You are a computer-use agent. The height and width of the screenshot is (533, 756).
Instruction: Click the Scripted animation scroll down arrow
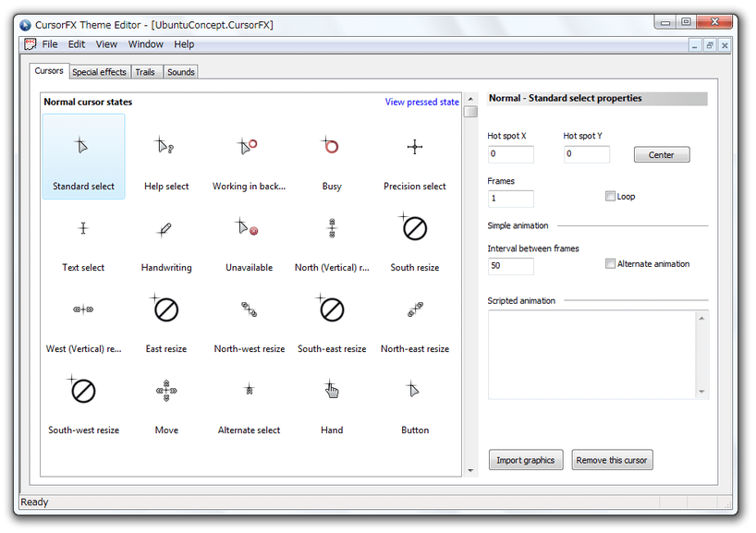pyautogui.click(x=702, y=392)
